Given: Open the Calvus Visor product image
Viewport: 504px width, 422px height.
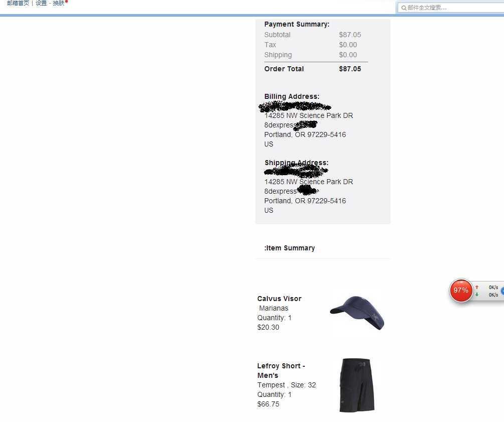Looking at the screenshot, I should click(357, 313).
